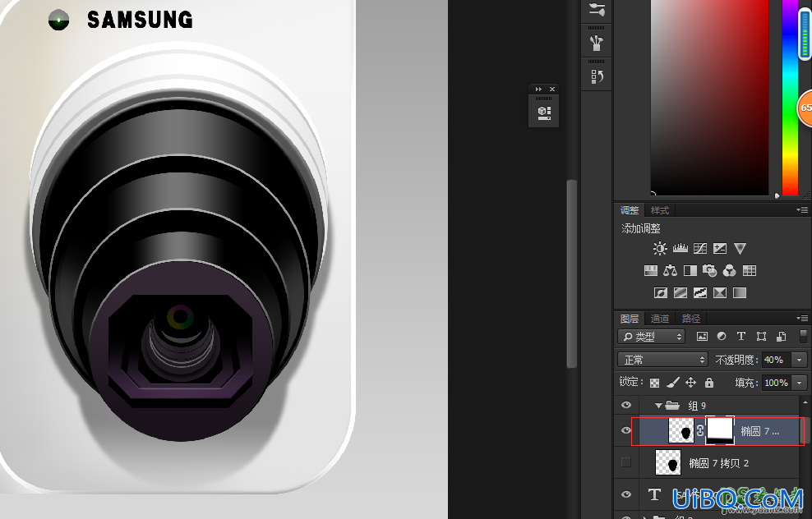The height and width of the screenshot is (519, 812).
Task: Open the tool presets sliders panel icon
Action: (x=597, y=9)
